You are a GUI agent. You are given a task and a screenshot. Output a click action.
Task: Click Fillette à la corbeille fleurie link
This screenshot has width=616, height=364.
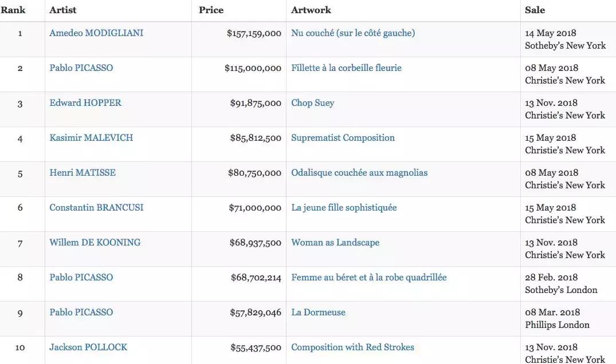(346, 68)
